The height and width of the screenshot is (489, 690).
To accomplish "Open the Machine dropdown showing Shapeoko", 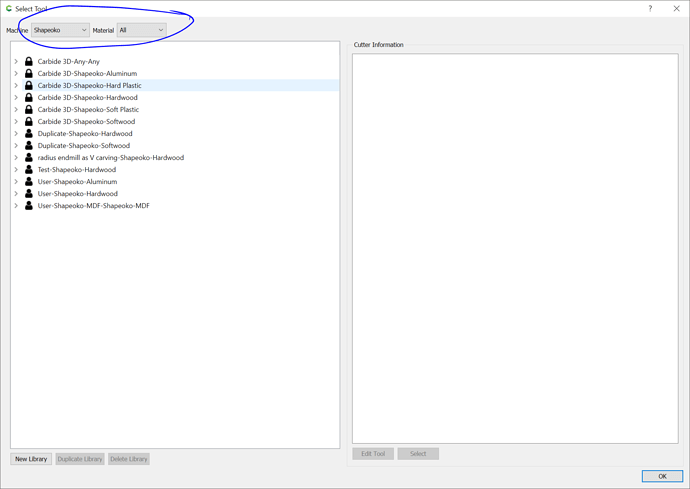I will (x=60, y=30).
